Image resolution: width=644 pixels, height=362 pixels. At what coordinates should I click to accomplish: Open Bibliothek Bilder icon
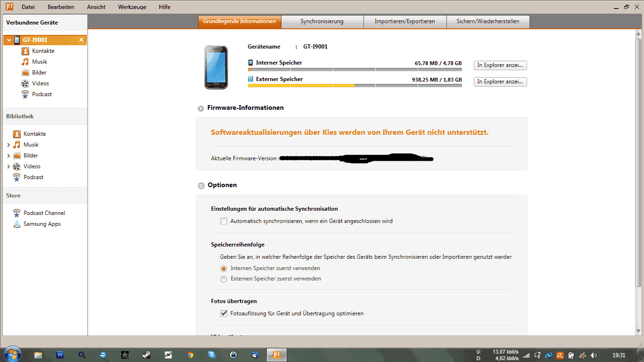click(x=17, y=156)
